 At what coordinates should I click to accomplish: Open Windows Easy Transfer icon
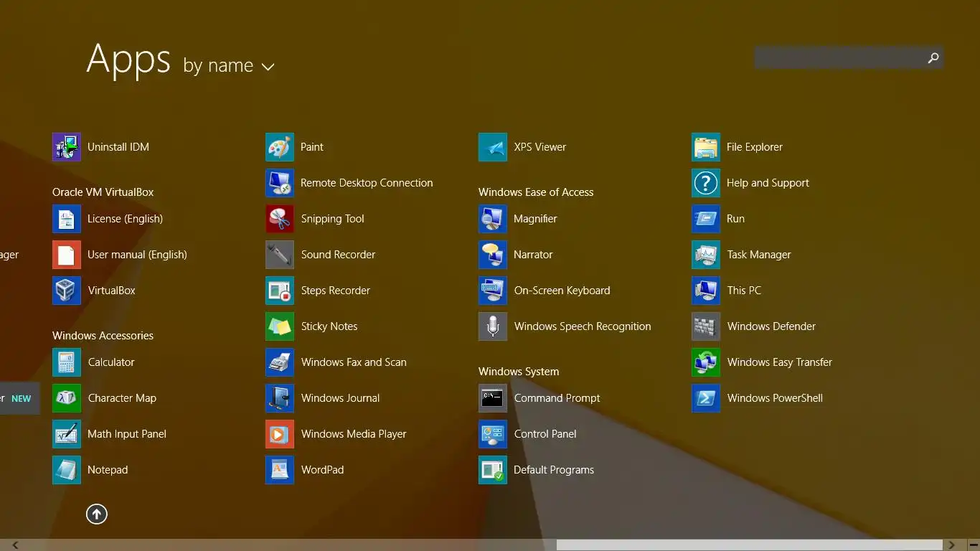click(x=706, y=362)
